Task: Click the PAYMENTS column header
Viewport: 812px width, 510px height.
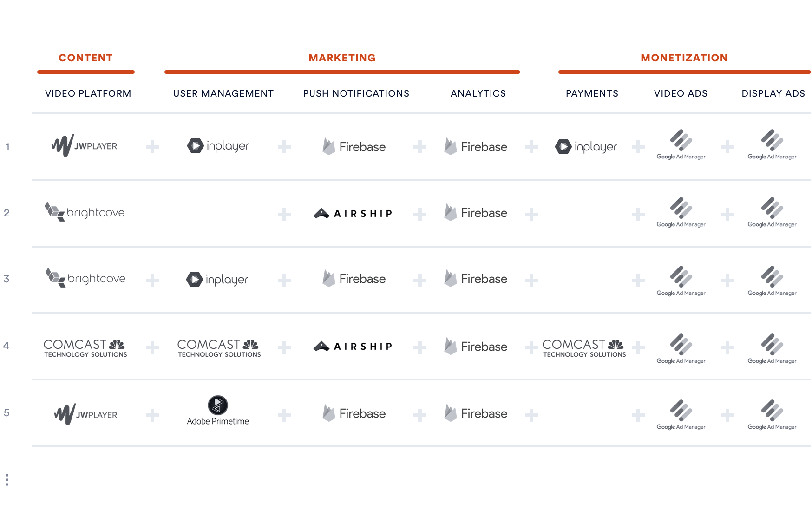Action: 592,93
